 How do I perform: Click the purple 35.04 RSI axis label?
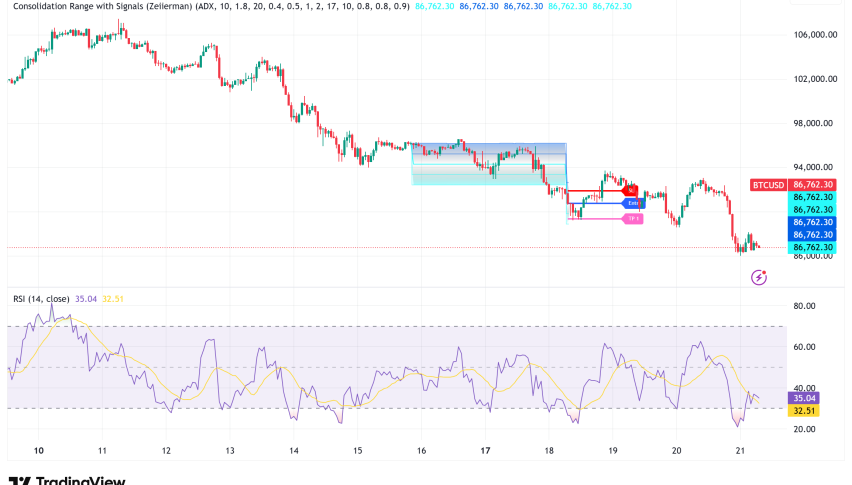pos(805,397)
